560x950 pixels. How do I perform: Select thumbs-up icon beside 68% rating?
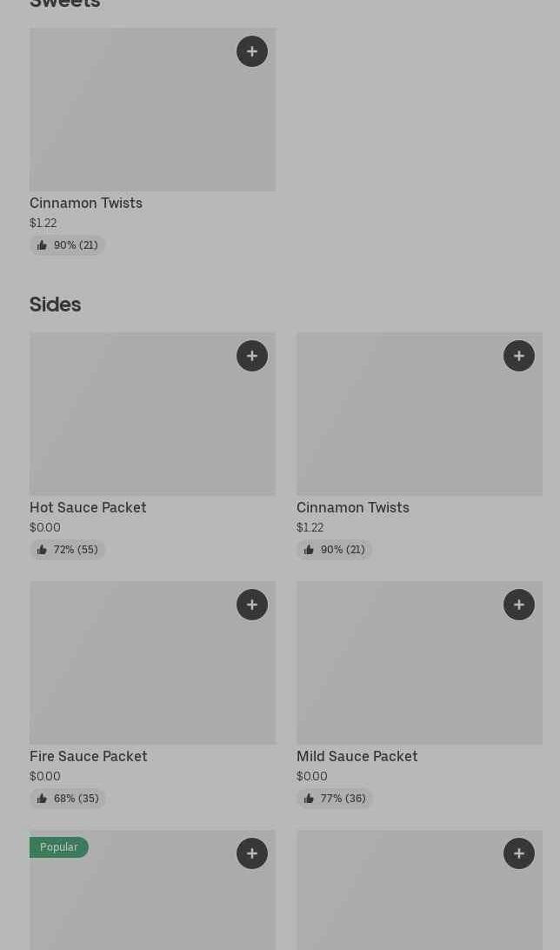[42, 799]
